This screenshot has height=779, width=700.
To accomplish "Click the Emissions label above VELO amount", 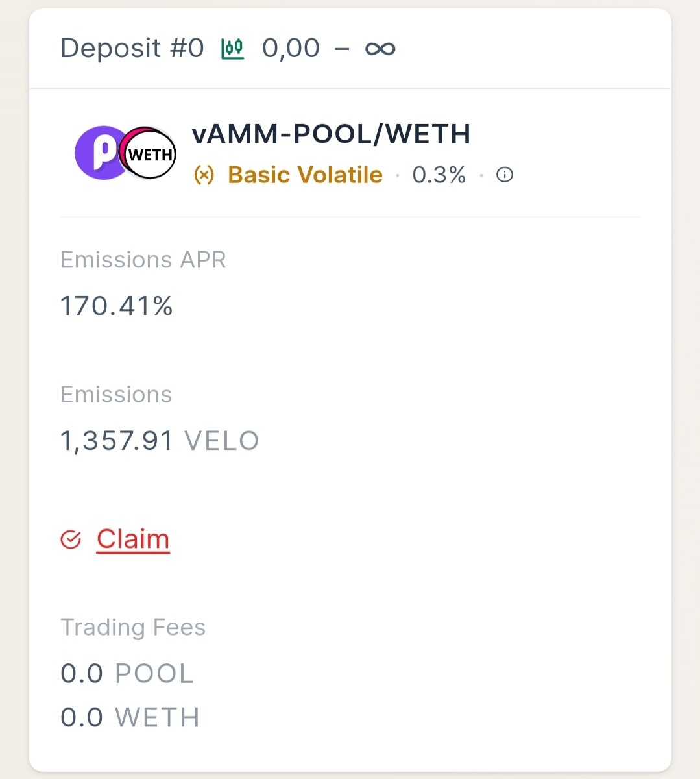I will (116, 395).
